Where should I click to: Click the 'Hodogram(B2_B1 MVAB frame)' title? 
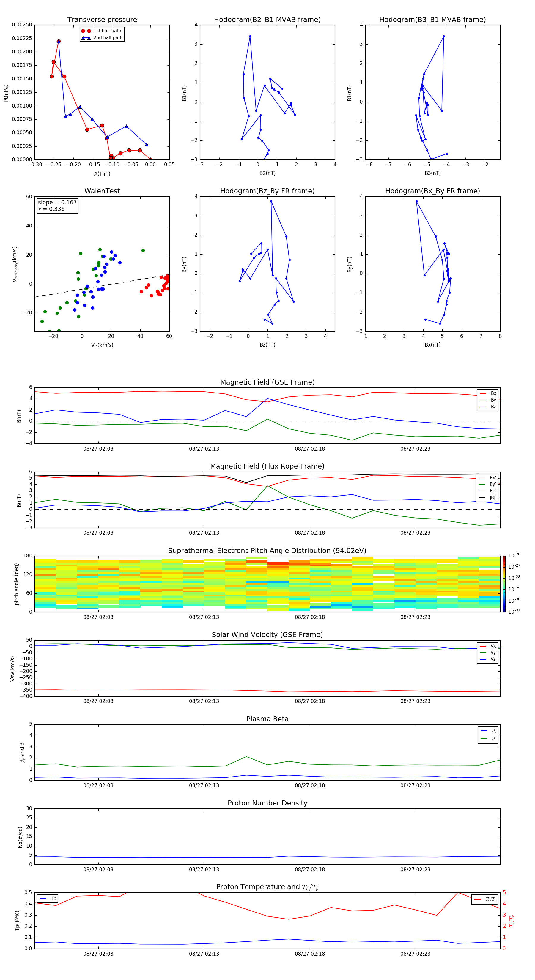(267, 20)
